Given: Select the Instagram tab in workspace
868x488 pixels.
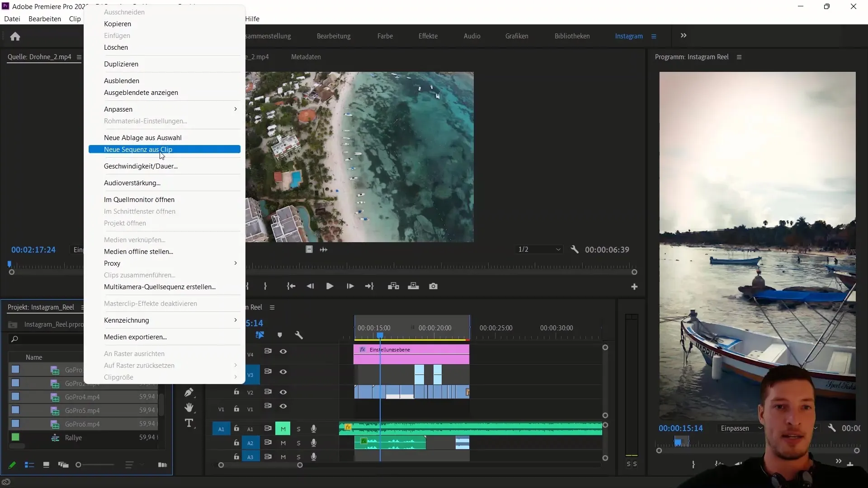Looking at the screenshot, I should click(629, 36).
